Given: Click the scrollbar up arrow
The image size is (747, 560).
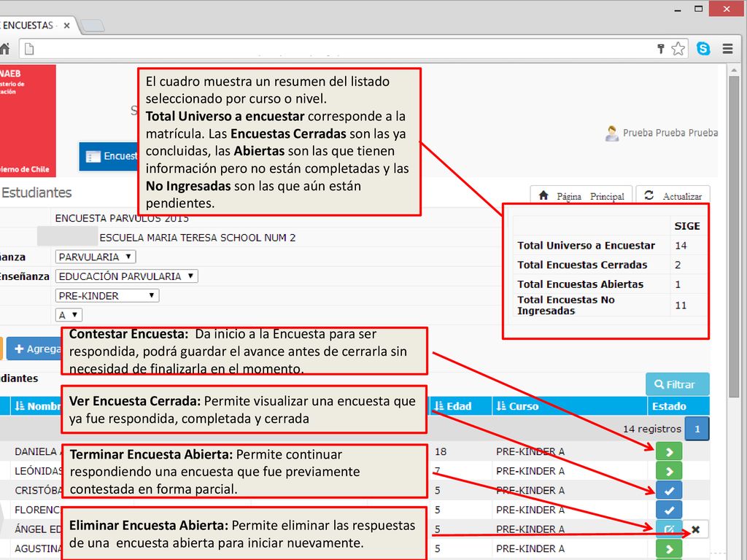Looking at the screenshot, I should click(x=734, y=71).
